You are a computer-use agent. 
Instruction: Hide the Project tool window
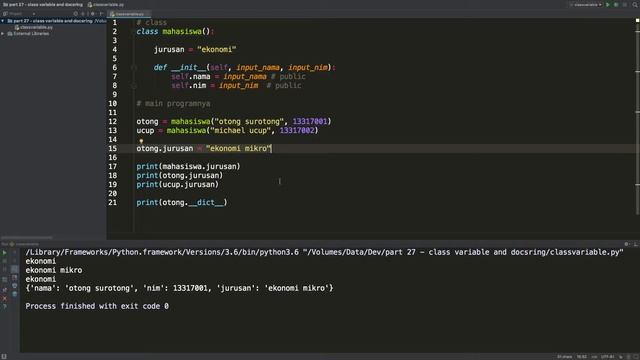(x=101, y=13)
